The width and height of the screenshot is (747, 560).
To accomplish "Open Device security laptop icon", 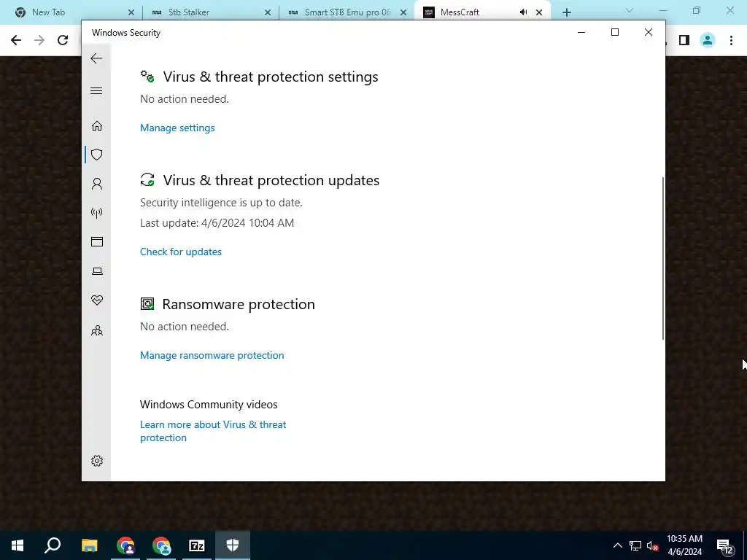I will [97, 271].
